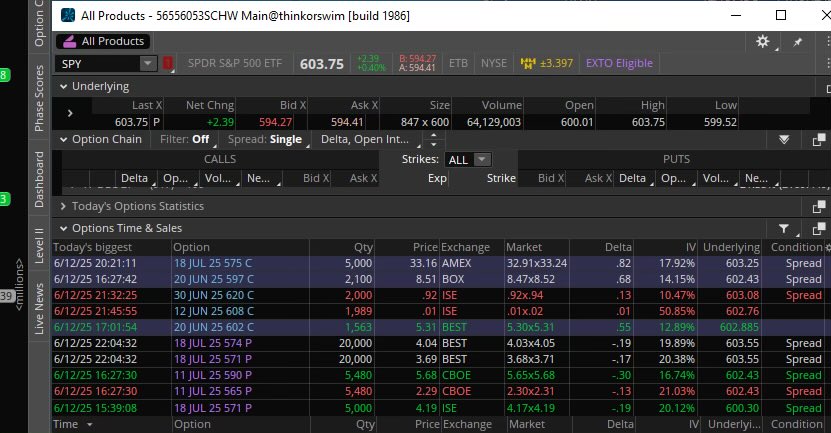Image resolution: width=831 pixels, height=433 pixels.
Task: Open the settings gear icon
Action: pos(763,41)
